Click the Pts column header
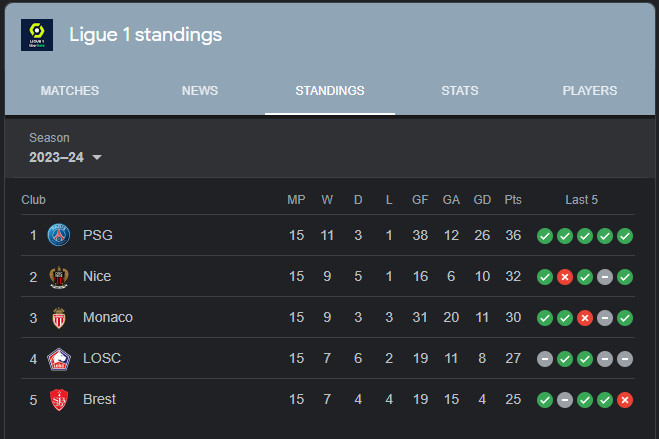This screenshot has width=659, height=439. coord(513,200)
